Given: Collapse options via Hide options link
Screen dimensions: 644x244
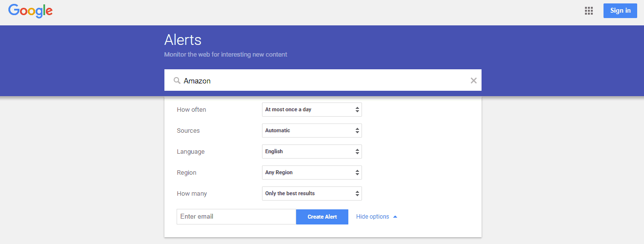Looking at the screenshot, I should point(377,217).
